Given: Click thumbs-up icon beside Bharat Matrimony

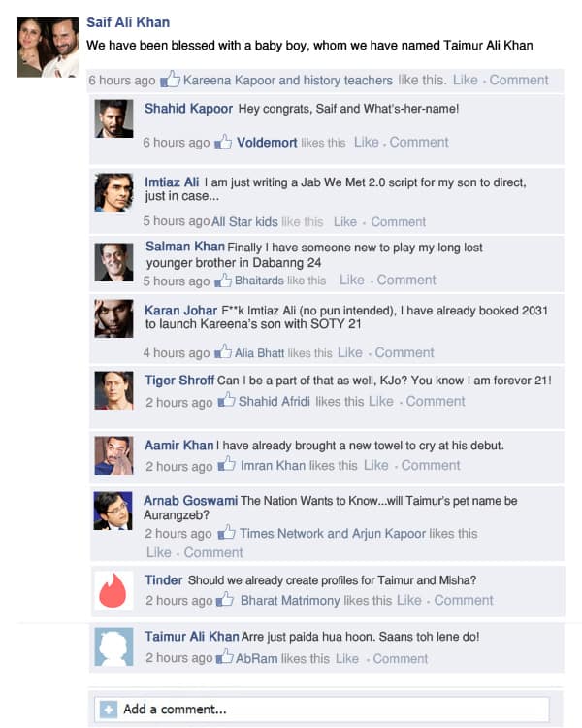Looking at the screenshot, I should pyautogui.click(x=225, y=599).
